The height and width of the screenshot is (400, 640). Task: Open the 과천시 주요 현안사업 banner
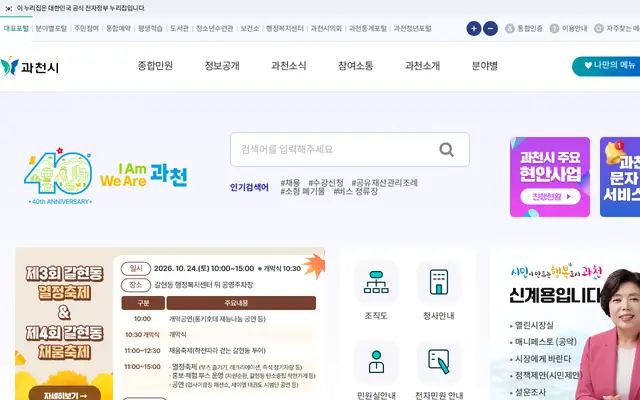pyautogui.click(x=550, y=177)
